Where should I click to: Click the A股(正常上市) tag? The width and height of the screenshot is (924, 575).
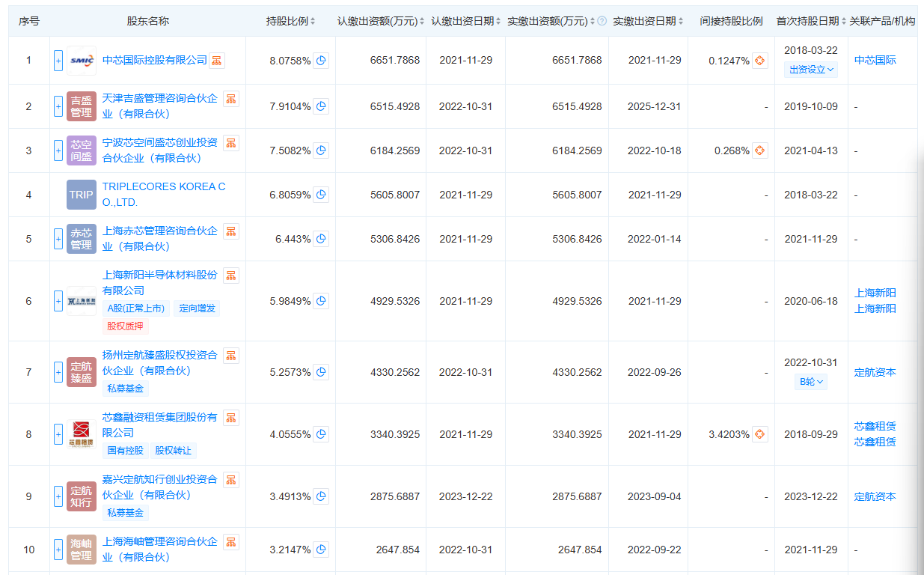[x=137, y=308]
